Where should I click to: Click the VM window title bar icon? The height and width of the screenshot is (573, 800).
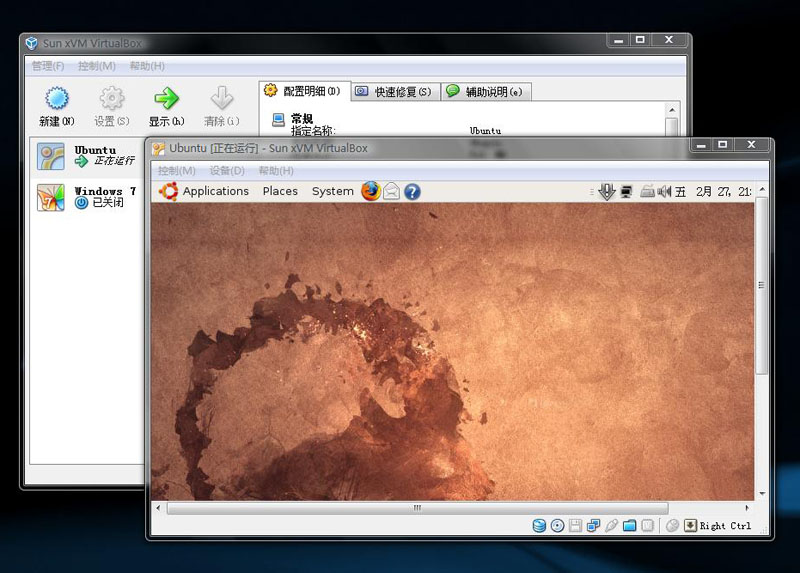(x=159, y=148)
